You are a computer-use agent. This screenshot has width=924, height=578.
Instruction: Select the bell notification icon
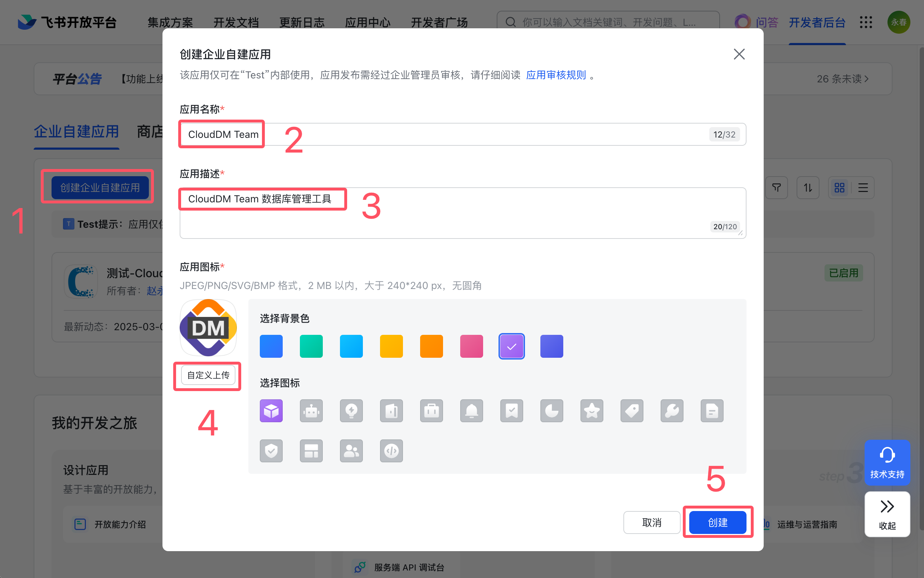pyautogui.click(x=471, y=411)
